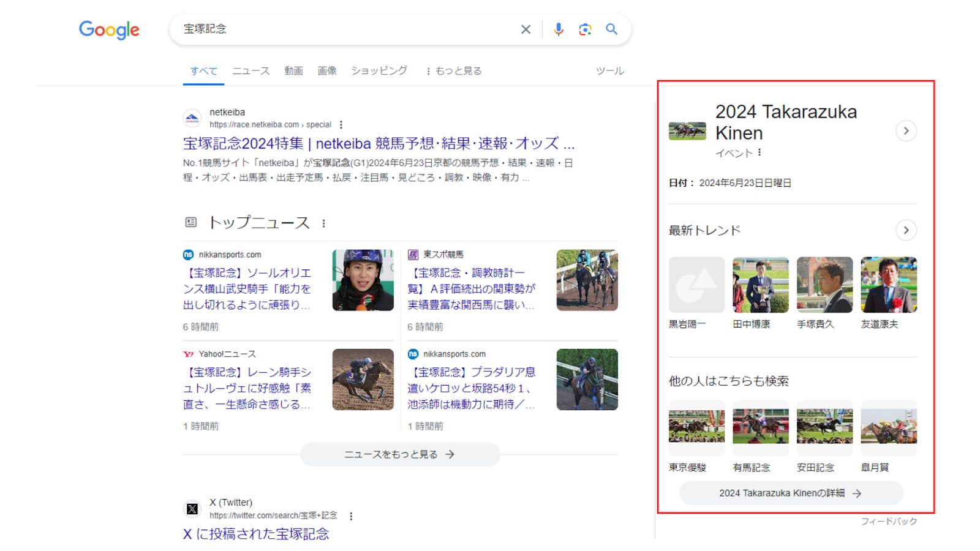Click ニュースをもっと見る button

(400, 454)
